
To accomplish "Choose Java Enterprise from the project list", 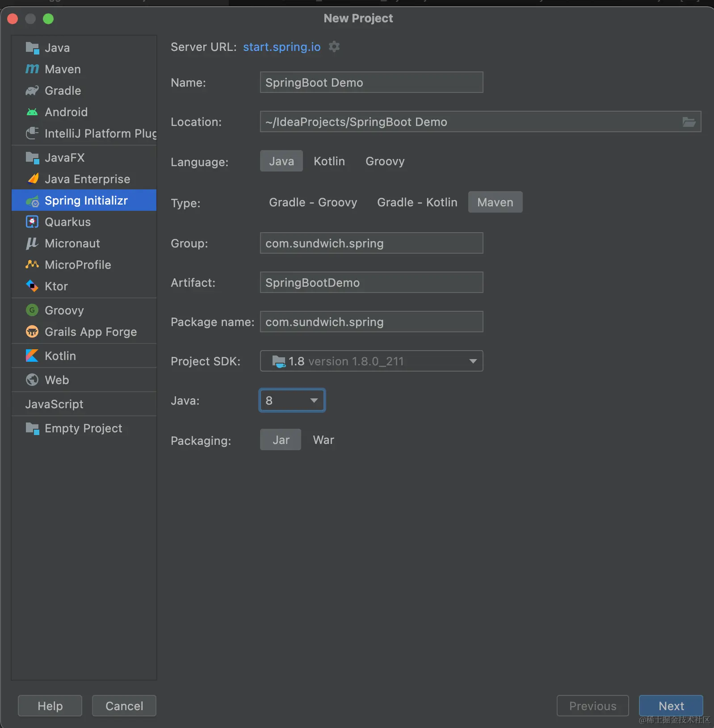I will [87, 179].
